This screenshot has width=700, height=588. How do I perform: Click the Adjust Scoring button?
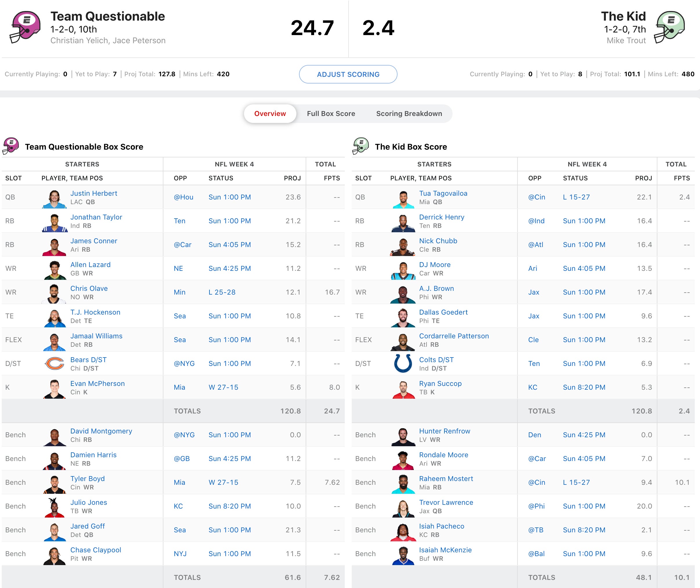(348, 75)
